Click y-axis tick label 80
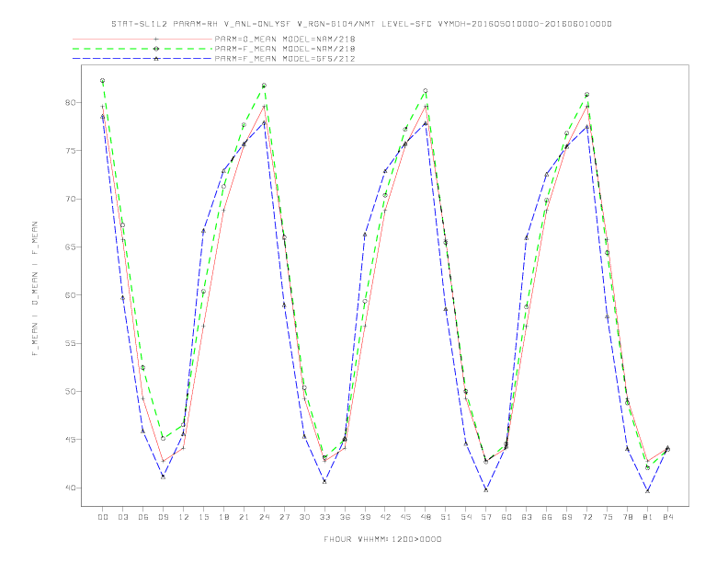728x563 pixels. 70,102
